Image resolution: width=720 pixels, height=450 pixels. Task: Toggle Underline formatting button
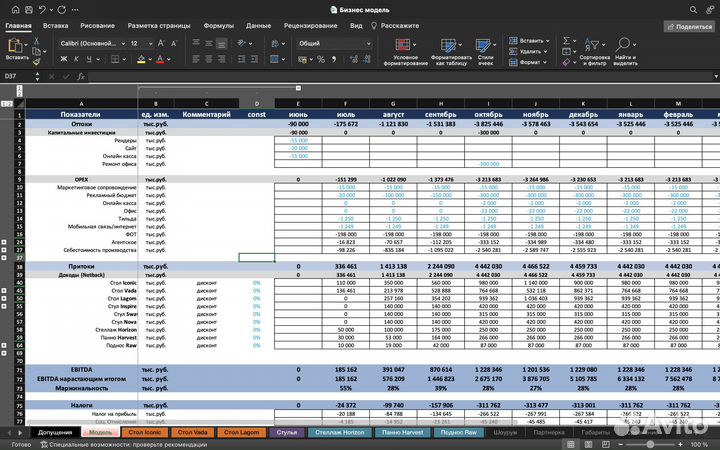coord(91,60)
